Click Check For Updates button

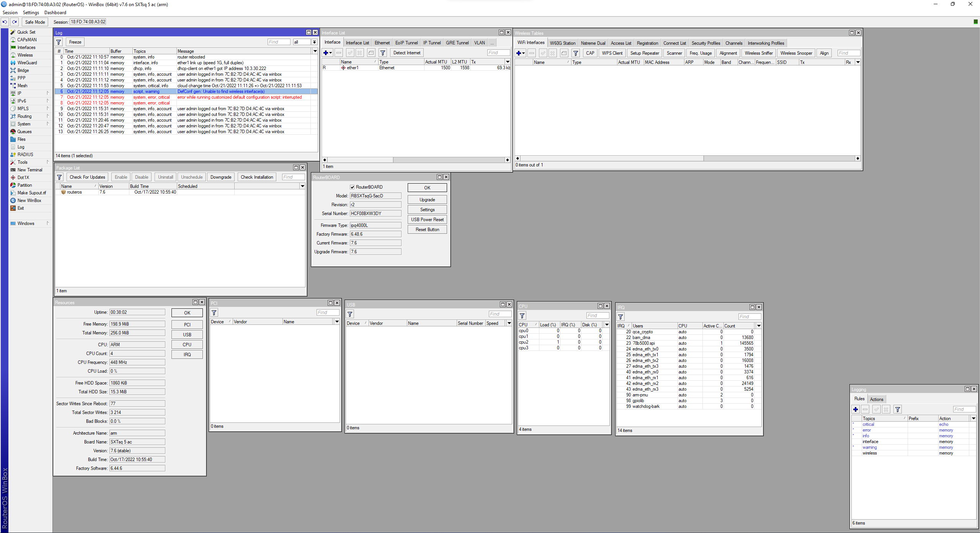87,177
